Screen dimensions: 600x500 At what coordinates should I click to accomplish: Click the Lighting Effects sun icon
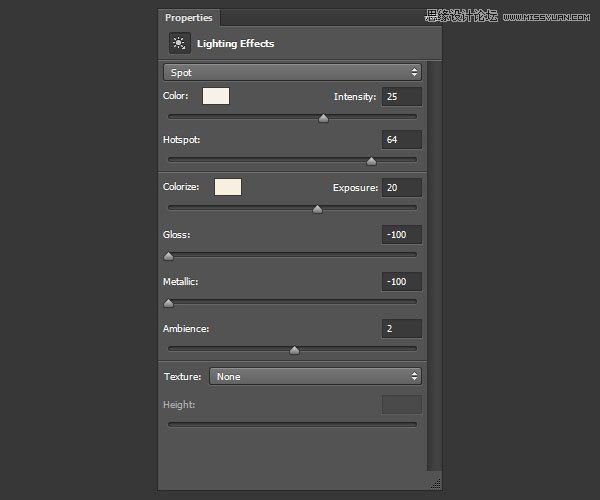click(179, 43)
